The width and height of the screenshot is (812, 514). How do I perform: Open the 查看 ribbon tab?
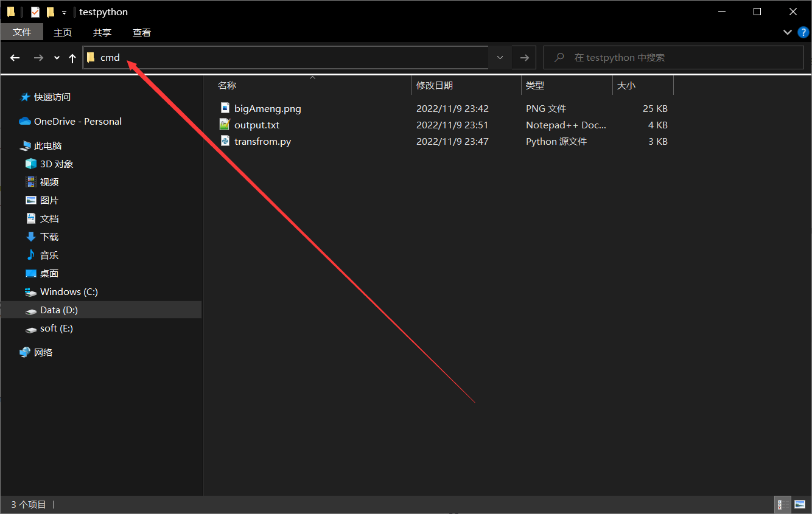[142, 32]
